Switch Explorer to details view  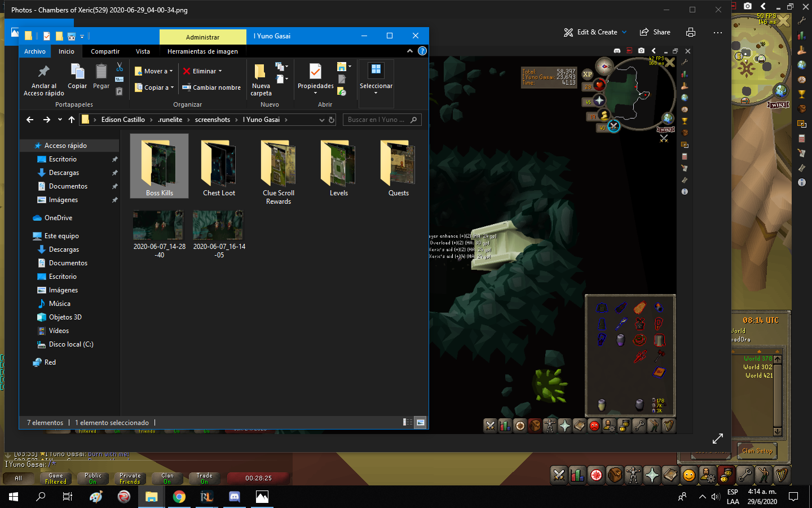click(x=408, y=422)
